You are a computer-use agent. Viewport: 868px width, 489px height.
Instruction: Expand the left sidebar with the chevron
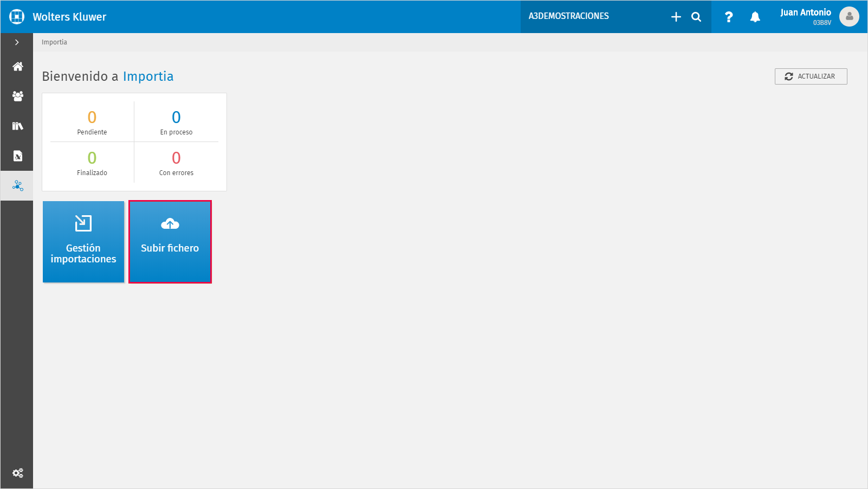[x=17, y=42]
